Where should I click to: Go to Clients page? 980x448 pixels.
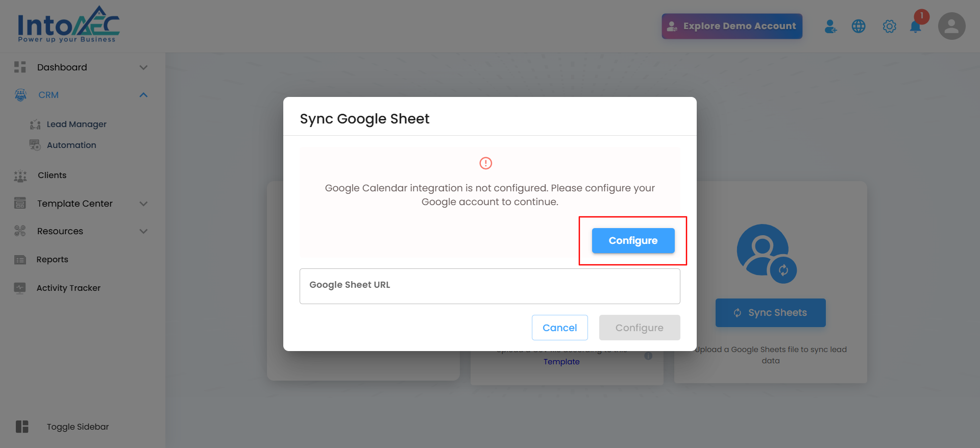(52, 176)
